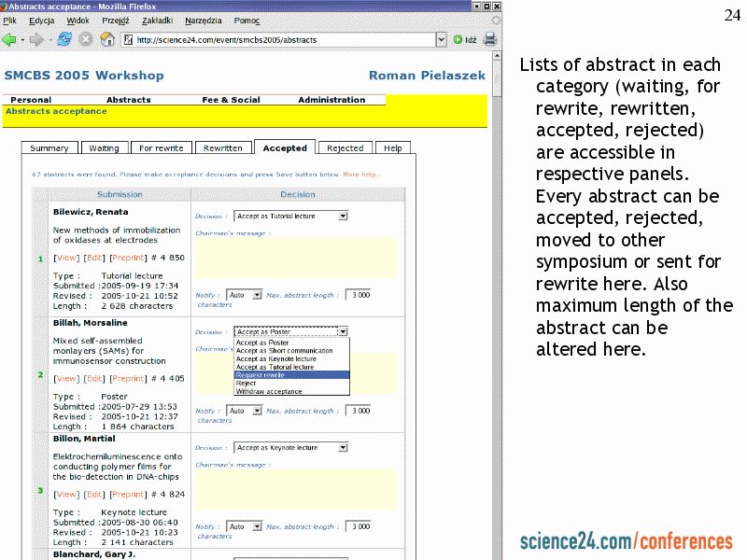Print the page using the printer icon
747x560 pixels.
pyautogui.click(x=489, y=39)
